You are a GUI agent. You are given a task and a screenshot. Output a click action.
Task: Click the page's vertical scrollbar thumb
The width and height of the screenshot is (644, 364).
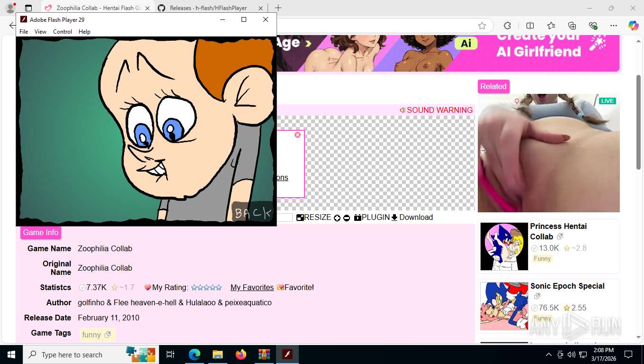[x=638, y=122]
